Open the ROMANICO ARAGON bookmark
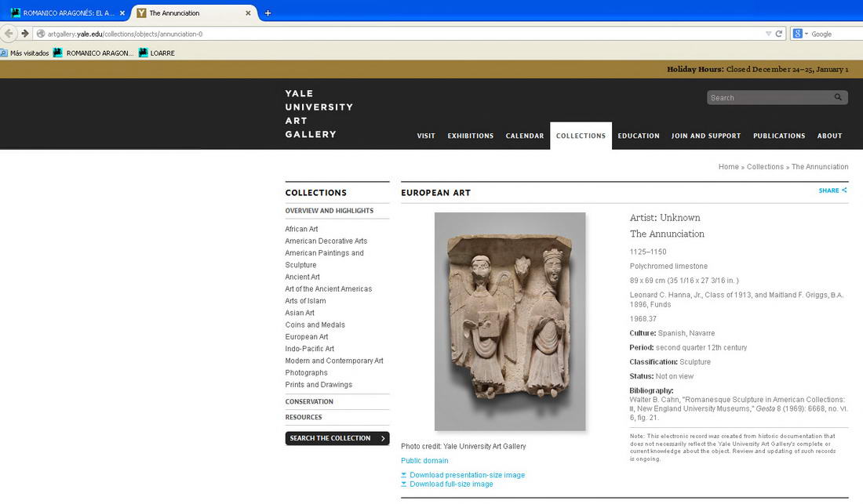Viewport: 863px width, 504px height. click(x=93, y=53)
